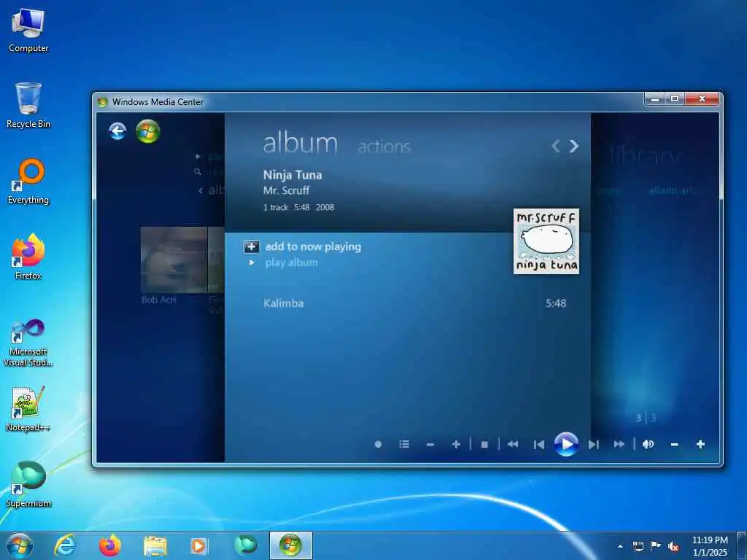Image resolution: width=747 pixels, height=560 pixels.
Task: Click the network icon in system tray
Action: point(638,546)
